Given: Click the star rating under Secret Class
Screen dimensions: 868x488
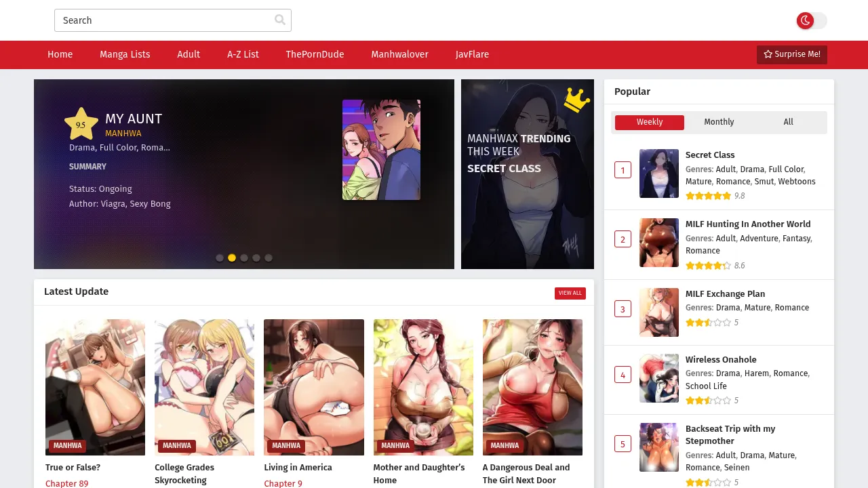Looking at the screenshot, I should (x=708, y=196).
